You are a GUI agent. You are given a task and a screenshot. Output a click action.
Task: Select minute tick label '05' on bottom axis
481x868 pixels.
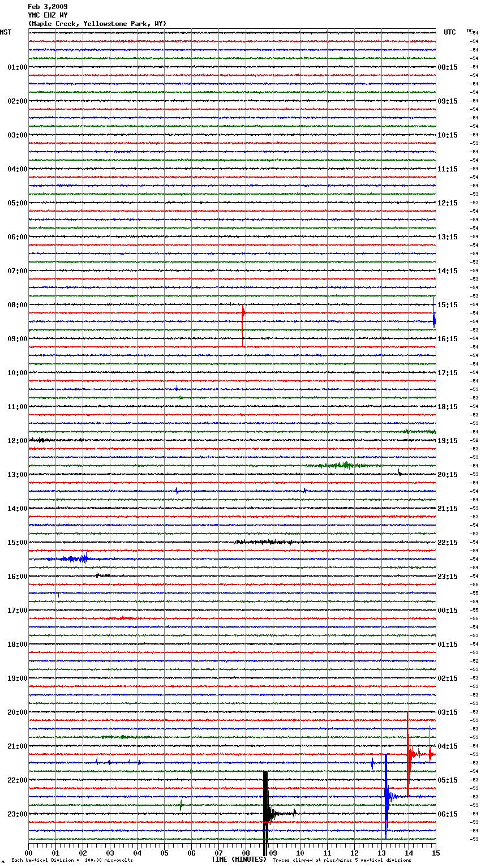[164, 853]
